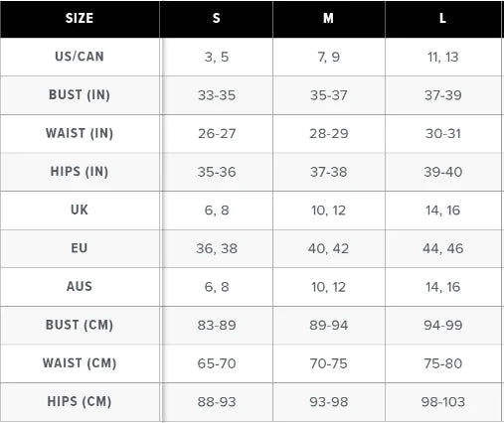This screenshot has height=423, width=504.
Task: Select the M size column header
Action: 328,18
